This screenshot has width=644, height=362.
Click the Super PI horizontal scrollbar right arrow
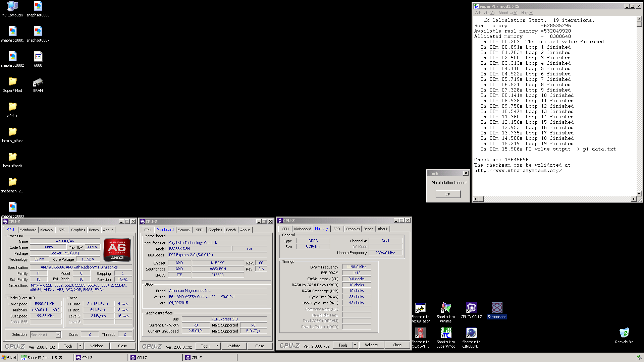pyautogui.click(x=634, y=199)
